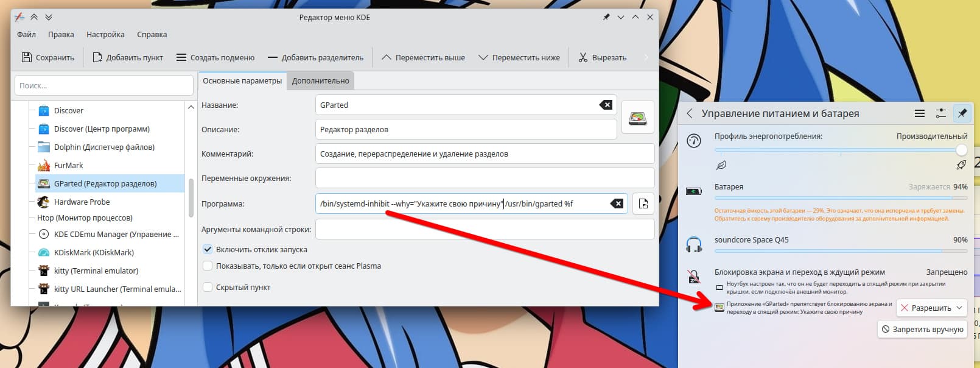Open the file browser icon beside the Программа field
The image size is (980, 368).
[643, 203]
